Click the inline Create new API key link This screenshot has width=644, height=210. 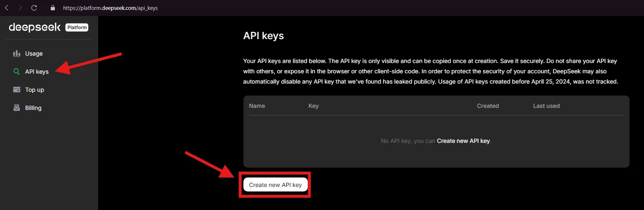click(x=463, y=141)
